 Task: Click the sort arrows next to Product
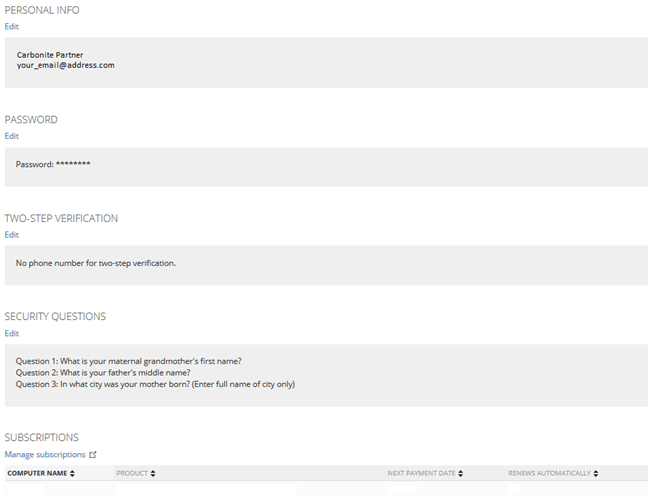coord(153,473)
